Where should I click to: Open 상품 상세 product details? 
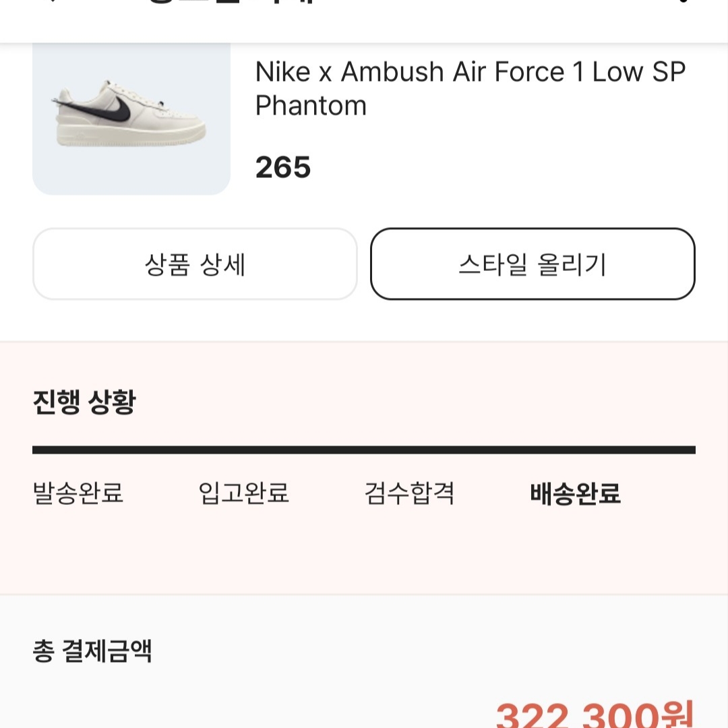(x=195, y=264)
